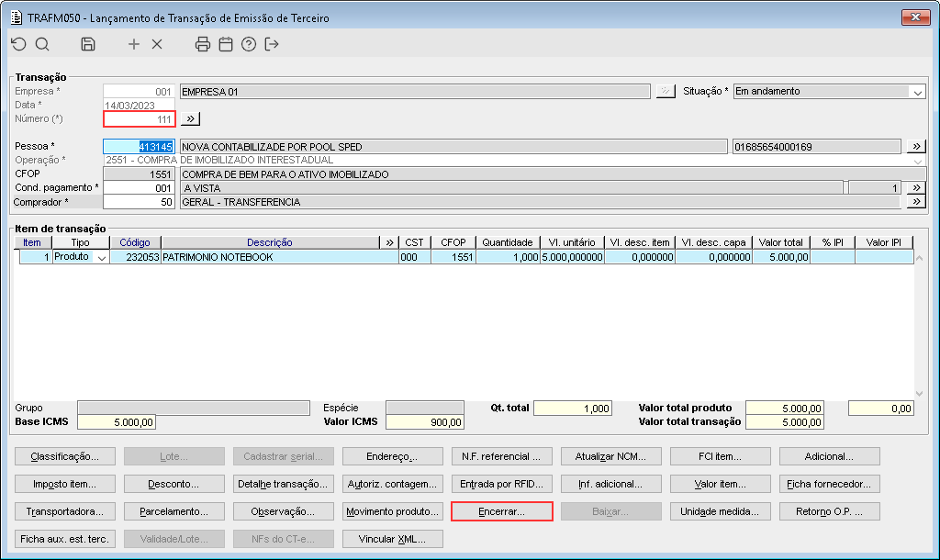Open Movimento produto
The width and height of the screenshot is (940, 560).
click(x=392, y=511)
